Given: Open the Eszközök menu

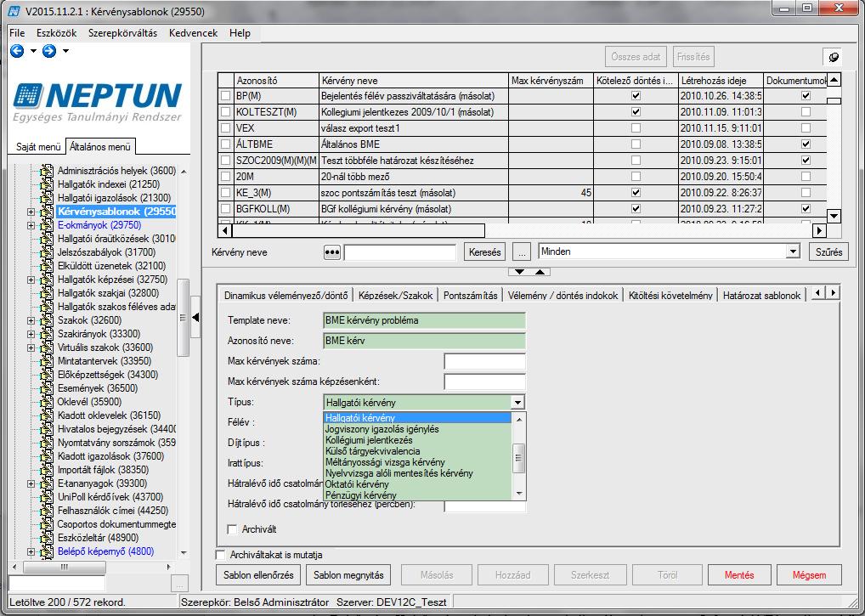Looking at the screenshot, I should 56,33.
